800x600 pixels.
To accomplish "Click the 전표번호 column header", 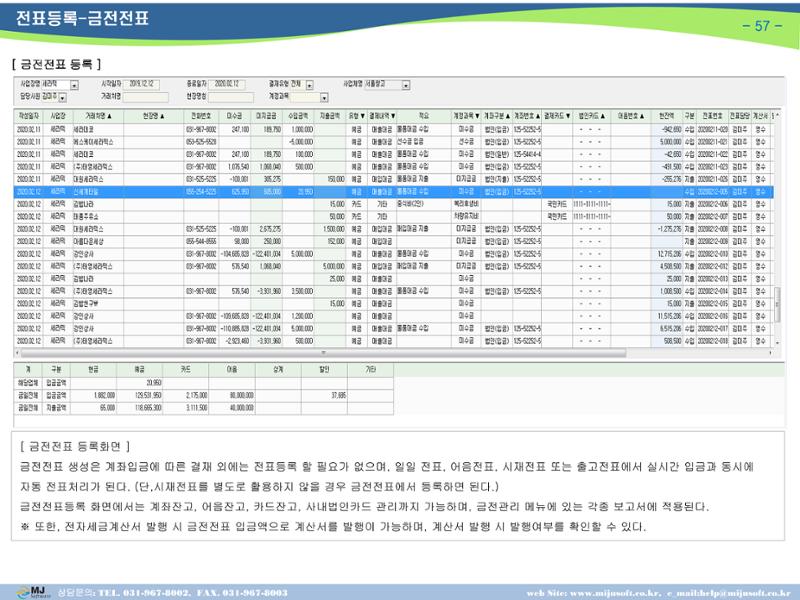I will 712,116.
